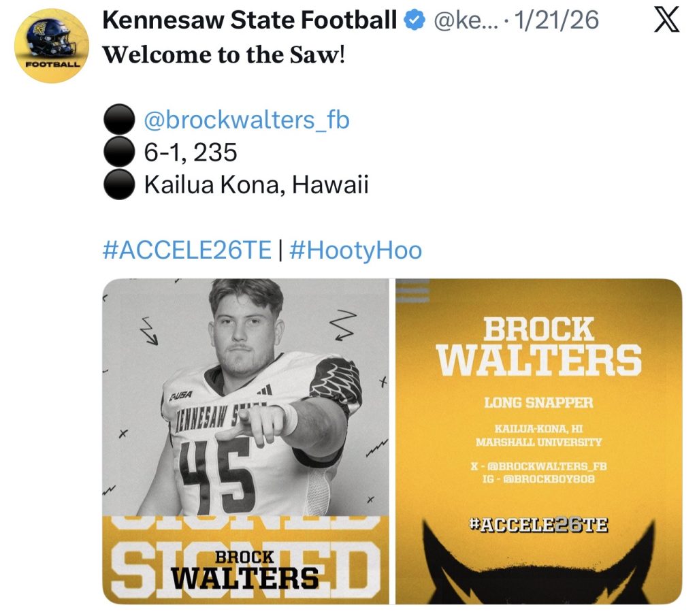Image resolution: width=697 pixels, height=616 pixels.
Task: Open the @brockwalters_fb mention in the post
Action: pos(246,120)
